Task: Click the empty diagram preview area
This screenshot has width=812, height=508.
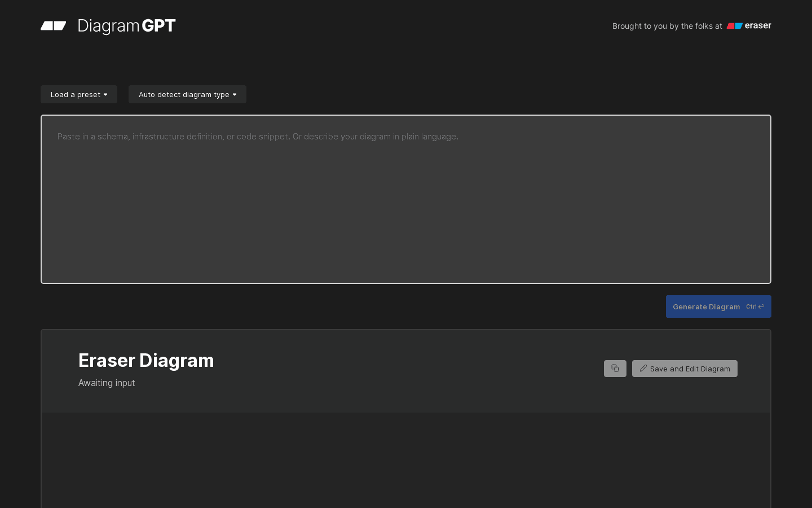Action: coord(405,460)
